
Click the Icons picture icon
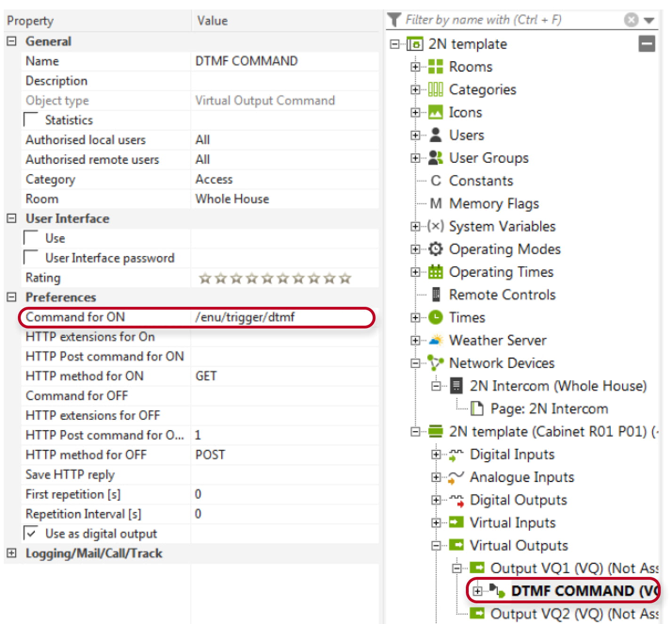tap(435, 112)
